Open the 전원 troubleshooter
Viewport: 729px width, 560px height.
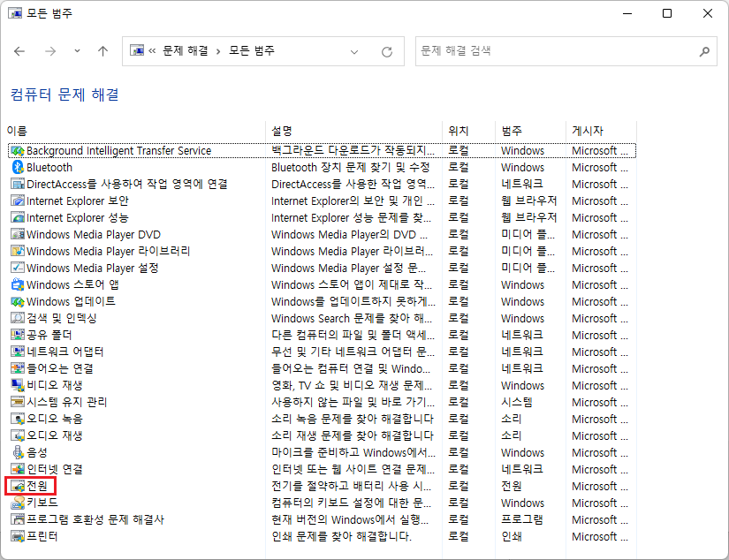(x=37, y=486)
